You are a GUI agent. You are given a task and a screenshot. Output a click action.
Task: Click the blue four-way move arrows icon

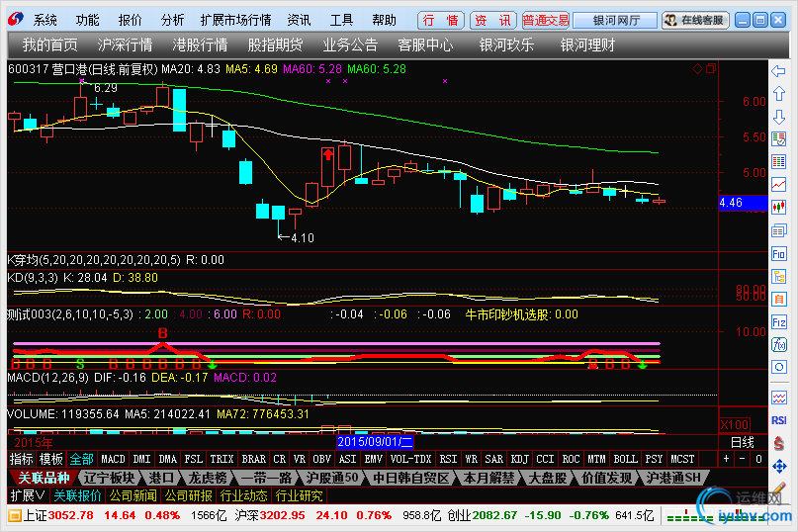click(x=778, y=466)
